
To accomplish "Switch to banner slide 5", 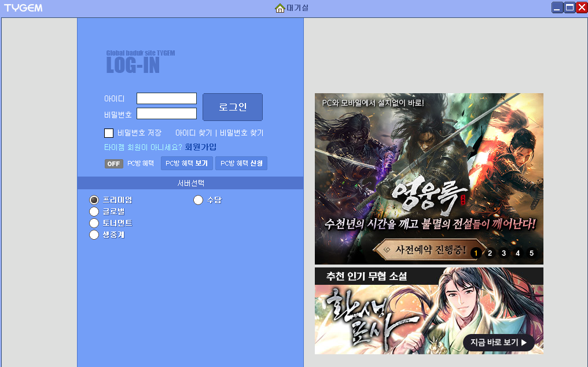I will point(531,253).
